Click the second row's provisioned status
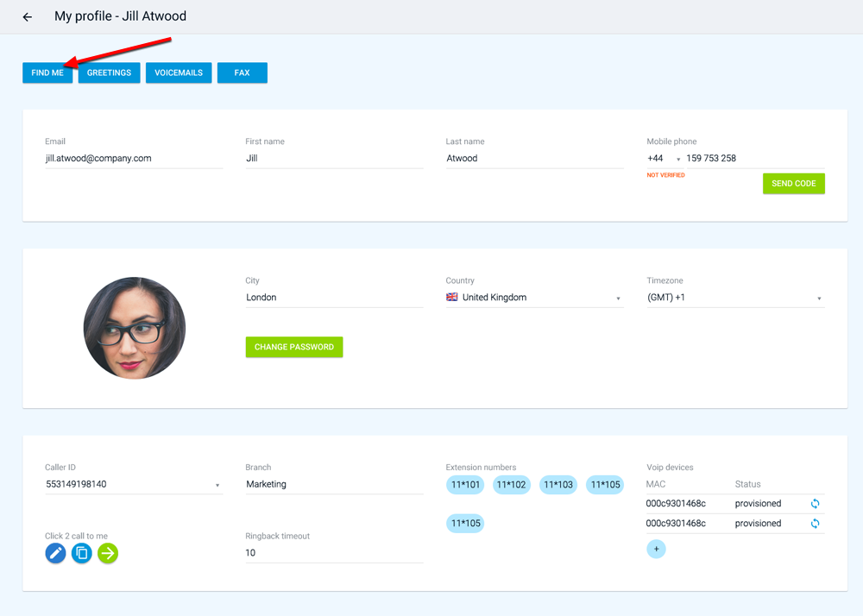 click(758, 523)
